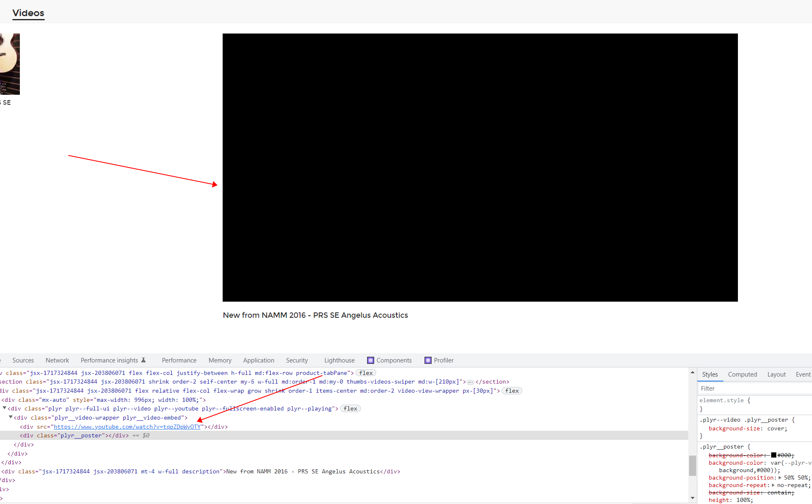Click the black #000 background-color swatch
This screenshot has height=504, width=812.
[x=774, y=455]
